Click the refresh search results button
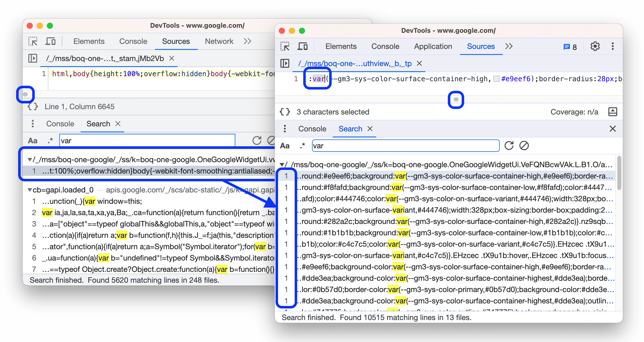This screenshot has width=644, height=342. (510, 146)
